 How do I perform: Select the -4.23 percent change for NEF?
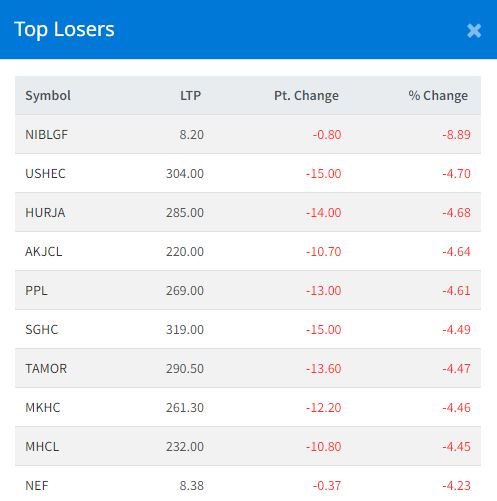456,486
